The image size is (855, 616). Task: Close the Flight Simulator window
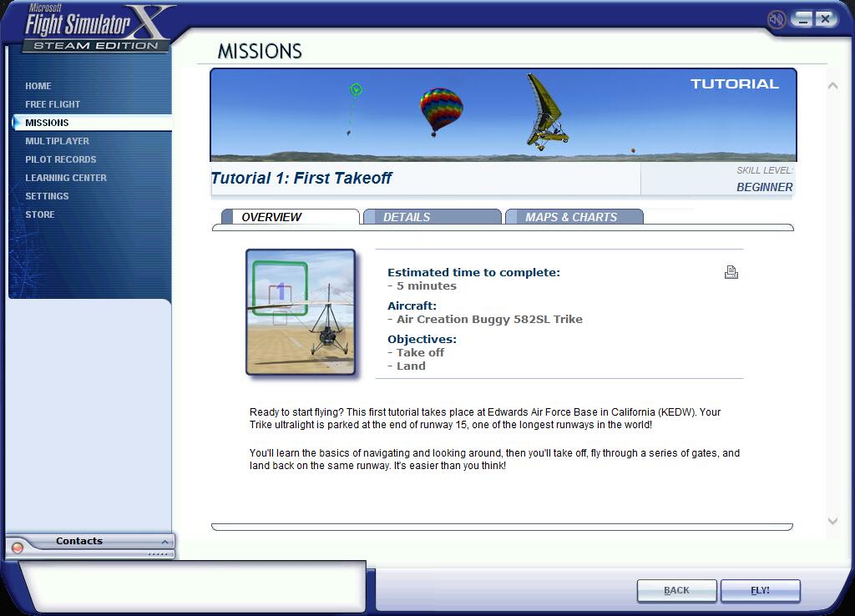[825, 19]
